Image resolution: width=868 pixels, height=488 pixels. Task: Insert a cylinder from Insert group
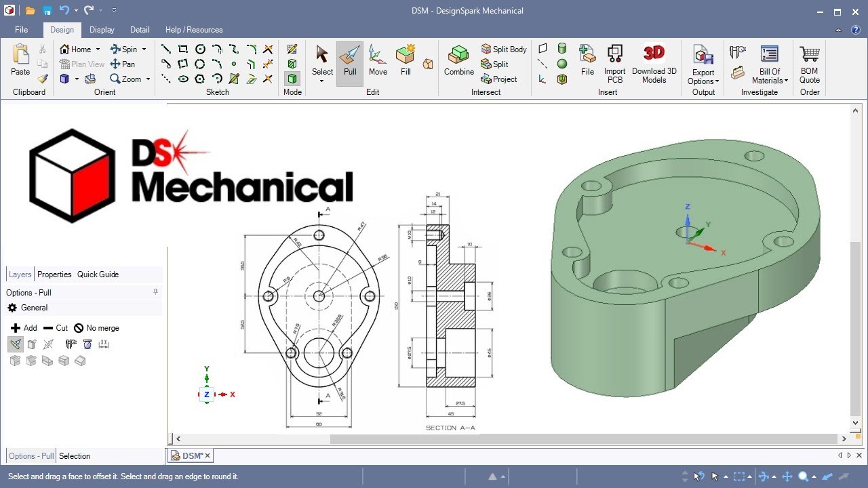click(x=562, y=48)
